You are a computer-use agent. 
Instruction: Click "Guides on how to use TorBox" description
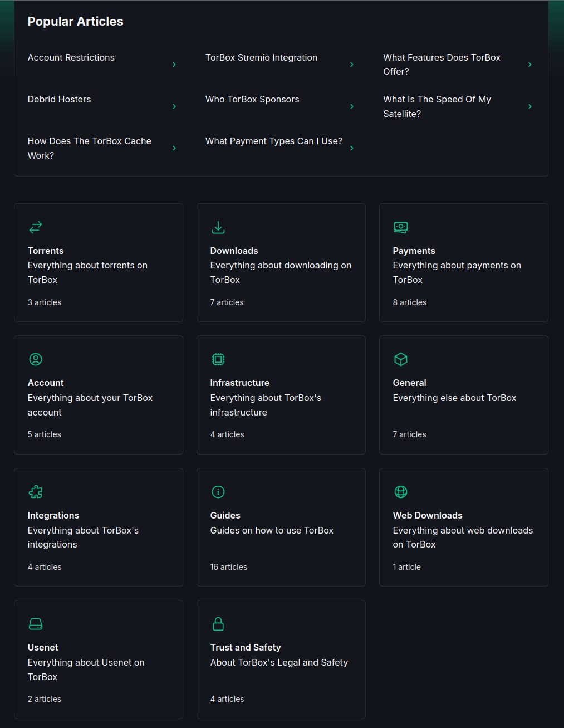coord(272,530)
